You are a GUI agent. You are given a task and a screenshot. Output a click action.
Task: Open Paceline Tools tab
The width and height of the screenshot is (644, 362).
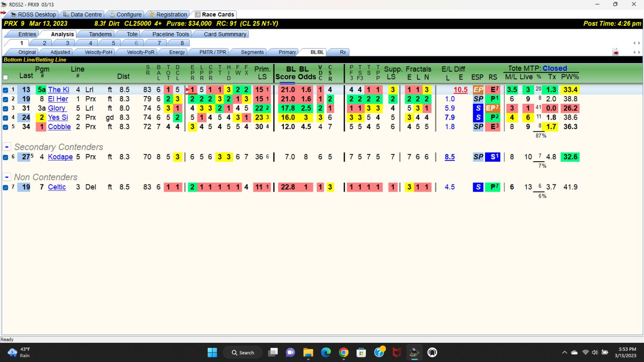pyautogui.click(x=170, y=34)
